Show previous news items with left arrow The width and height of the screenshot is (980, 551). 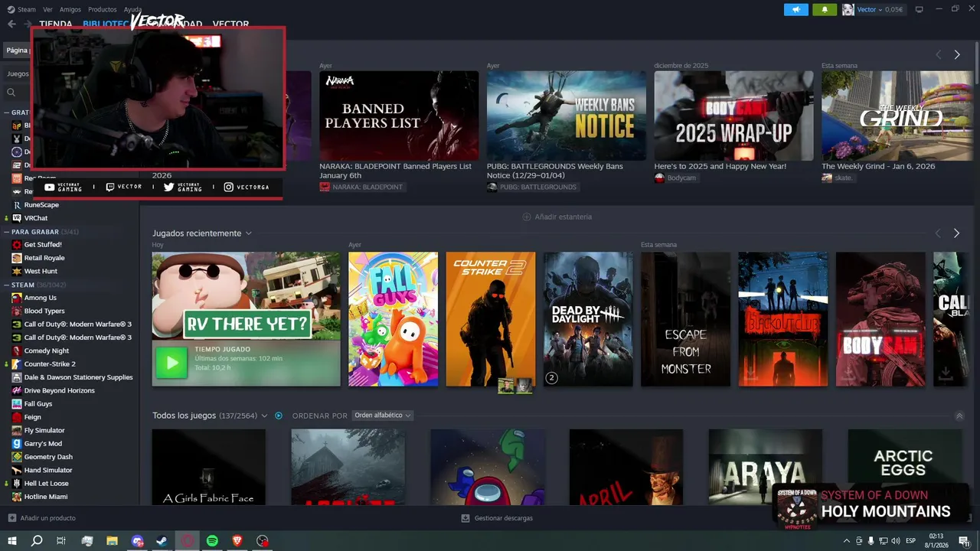(939, 54)
